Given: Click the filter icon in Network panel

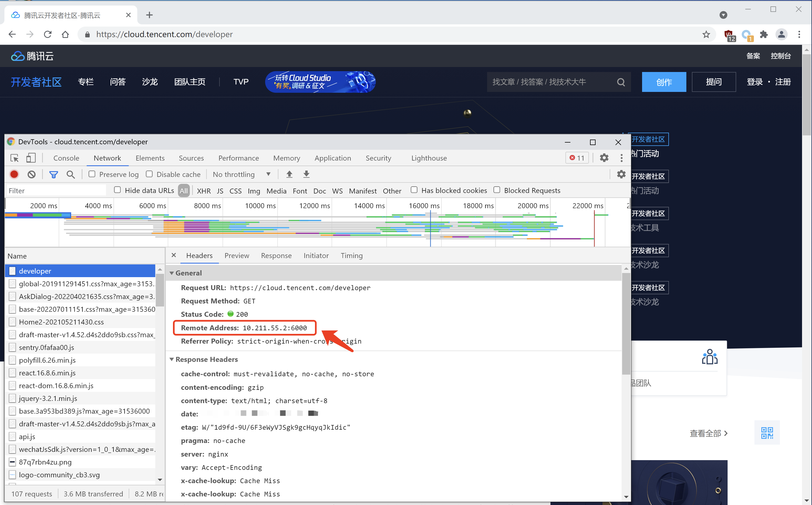Looking at the screenshot, I should point(53,174).
